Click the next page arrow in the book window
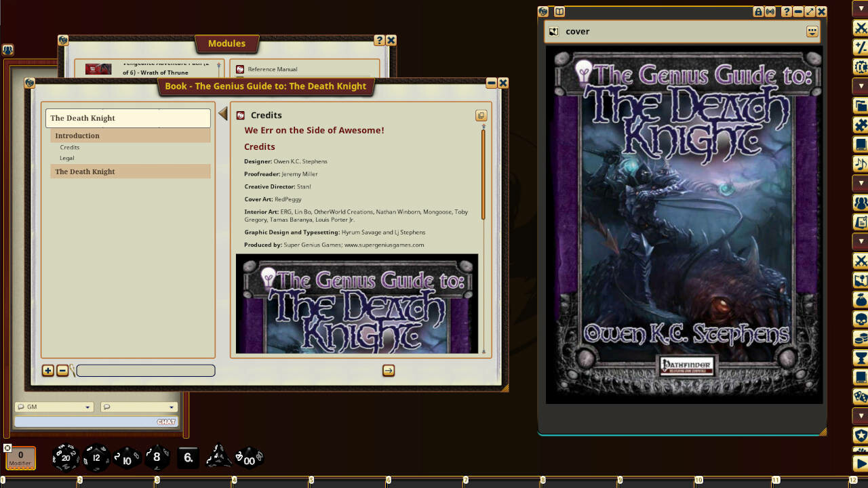 (388, 370)
